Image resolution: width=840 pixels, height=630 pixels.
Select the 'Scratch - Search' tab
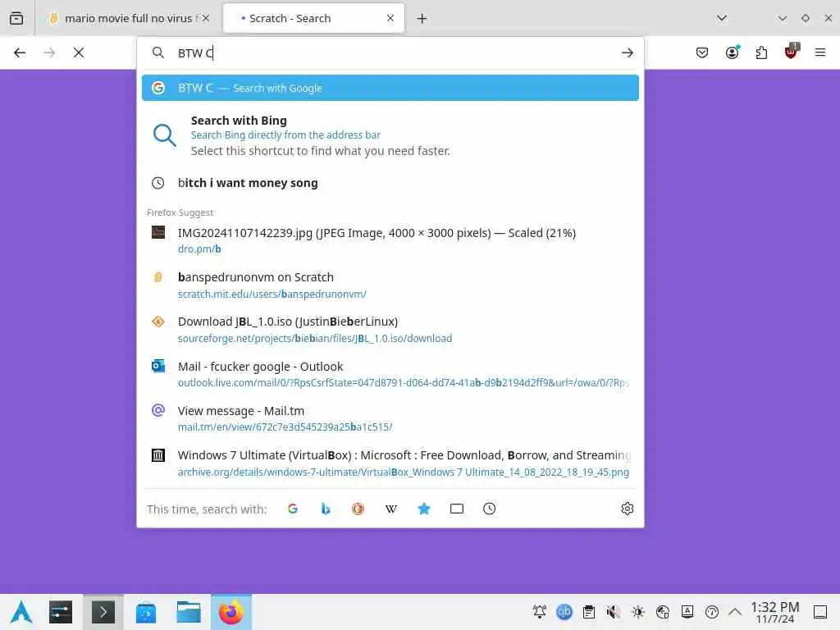point(314,18)
